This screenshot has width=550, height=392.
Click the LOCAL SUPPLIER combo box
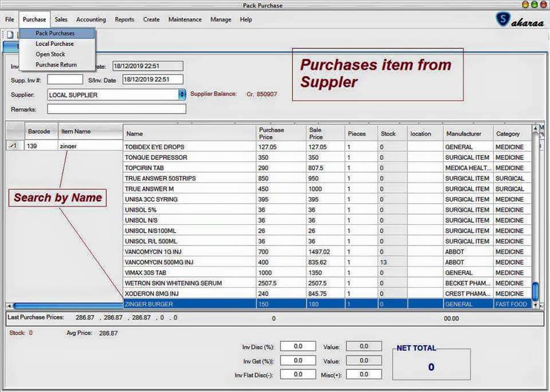coord(116,94)
